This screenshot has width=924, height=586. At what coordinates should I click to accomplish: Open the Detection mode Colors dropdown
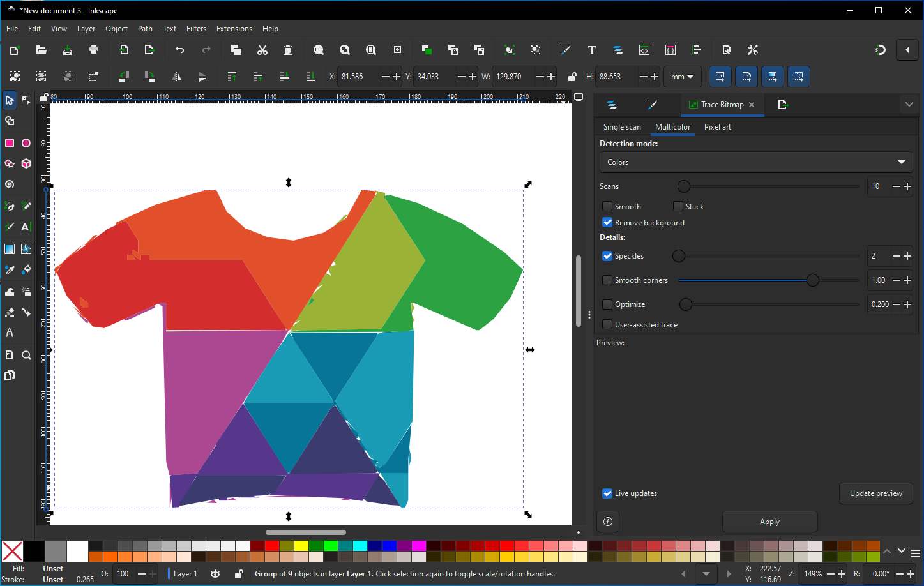coord(755,162)
